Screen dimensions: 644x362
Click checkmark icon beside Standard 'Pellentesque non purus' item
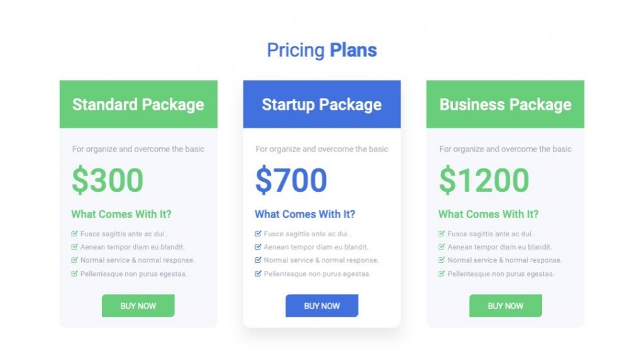[x=74, y=273]
